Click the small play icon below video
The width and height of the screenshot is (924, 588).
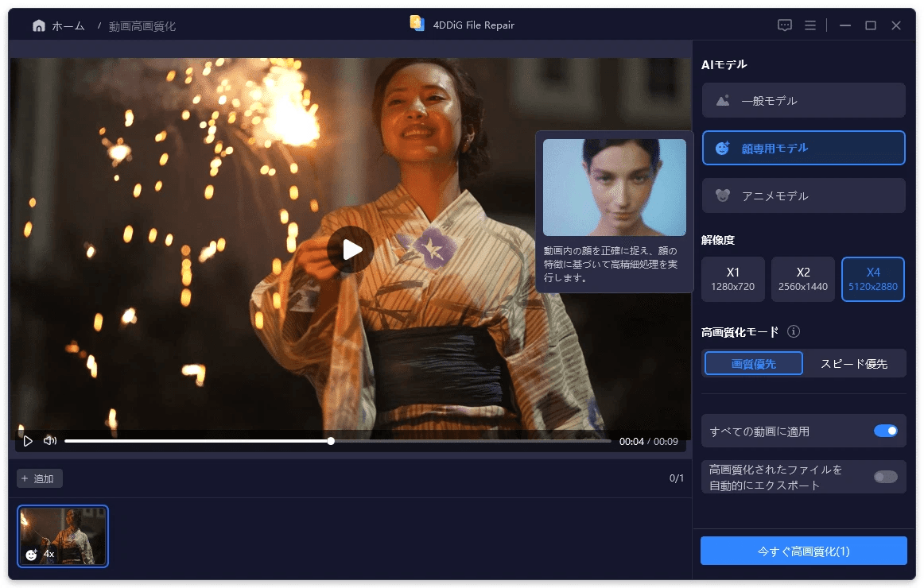point(28,440)
